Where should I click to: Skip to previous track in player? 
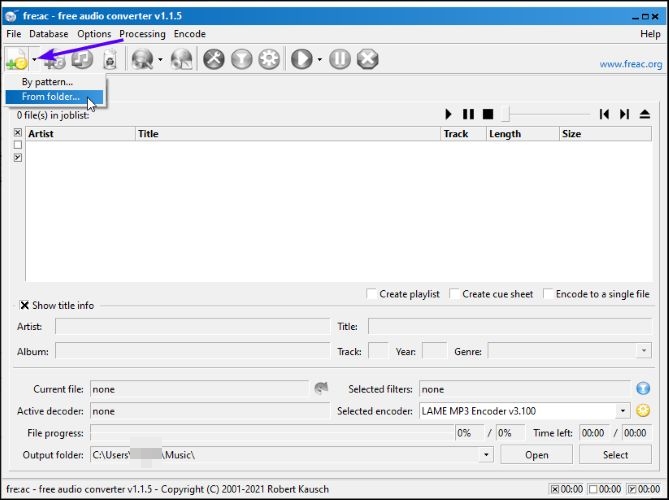click(604, 114)
